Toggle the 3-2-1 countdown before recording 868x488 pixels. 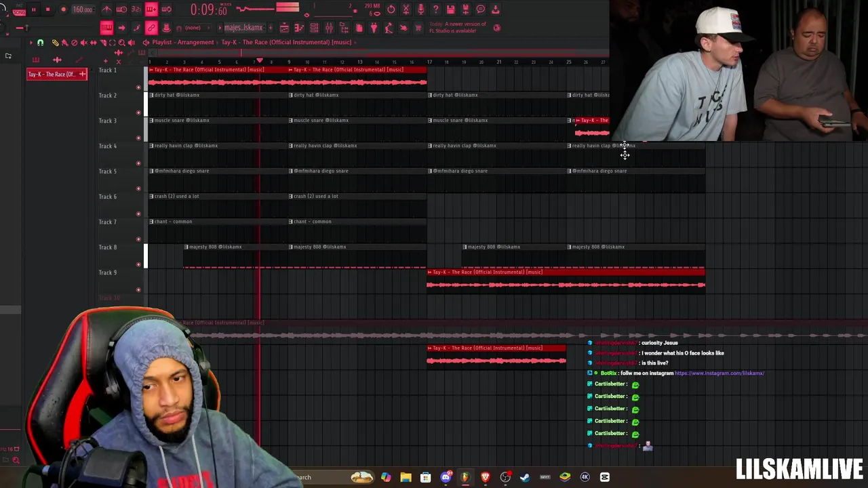point(136,9)
